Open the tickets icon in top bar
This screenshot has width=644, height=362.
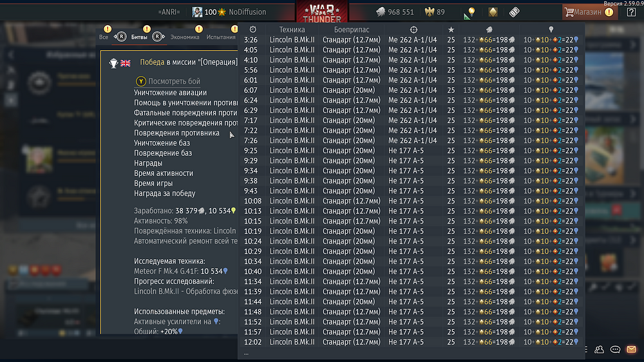coord(514,12)
